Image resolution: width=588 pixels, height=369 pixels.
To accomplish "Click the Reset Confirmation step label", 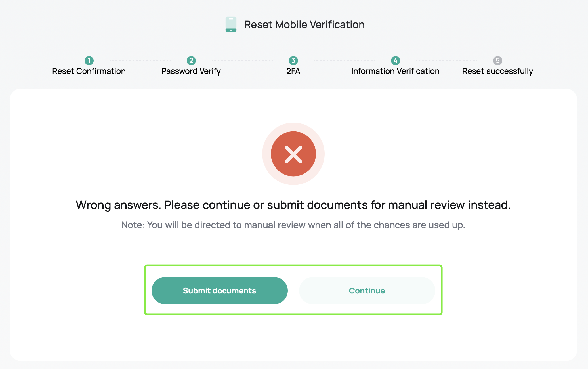I will [x=89, y=71].
